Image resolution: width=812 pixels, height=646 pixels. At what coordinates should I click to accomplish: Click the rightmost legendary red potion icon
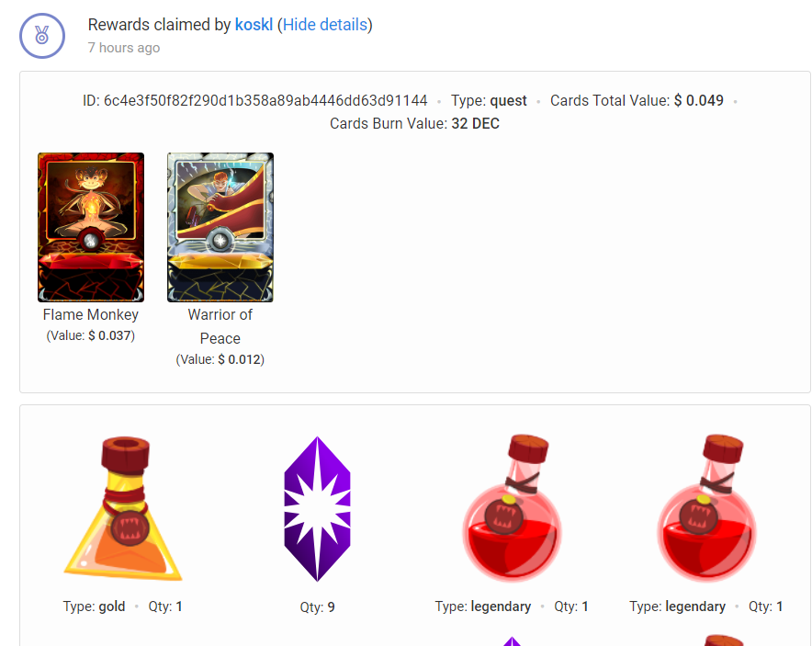tap(707, 507)
